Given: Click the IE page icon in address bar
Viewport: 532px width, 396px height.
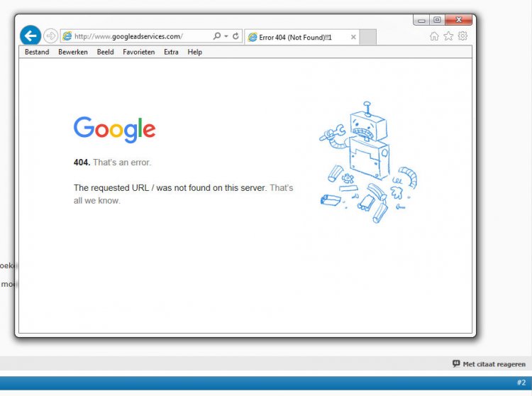Looking at the screenshot, I should tap(67, 36).
